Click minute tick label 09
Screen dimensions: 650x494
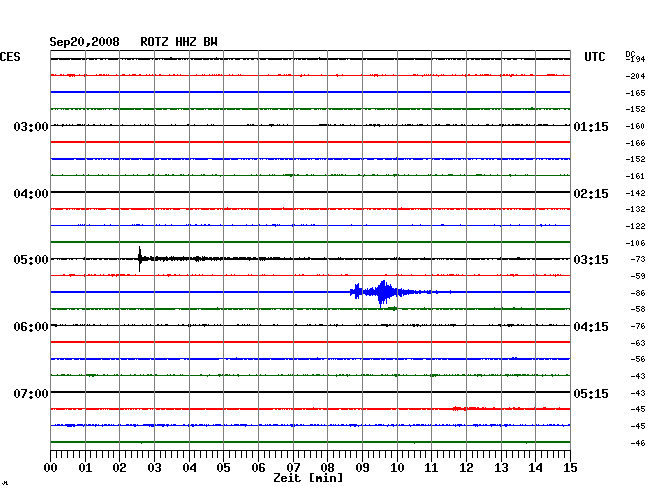362,468
